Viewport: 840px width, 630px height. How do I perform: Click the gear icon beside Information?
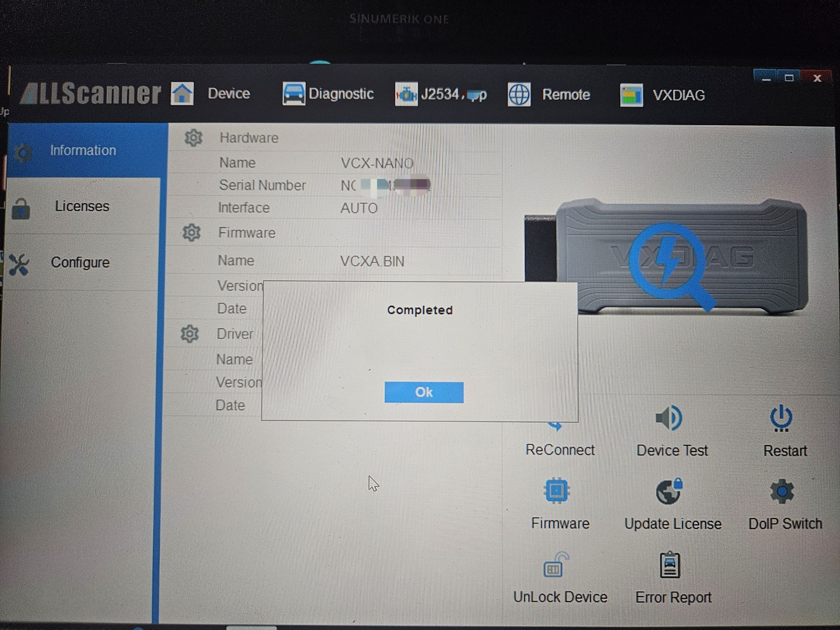tap(23, 153)
